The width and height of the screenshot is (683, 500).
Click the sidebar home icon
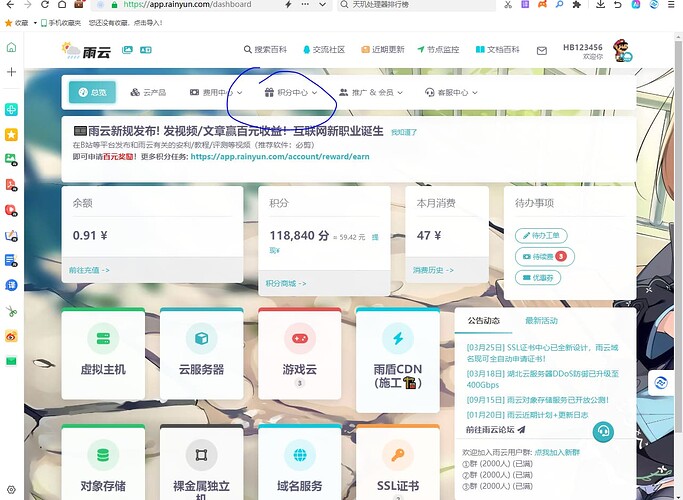11,47
